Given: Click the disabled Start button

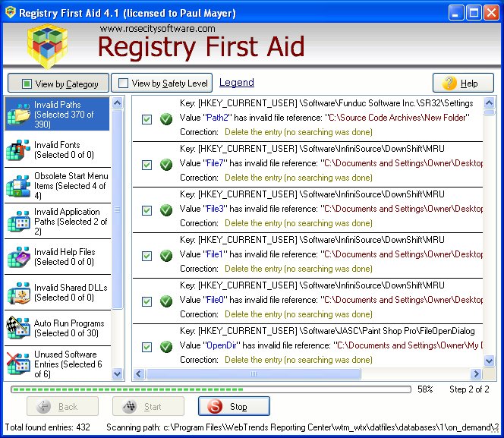Looking at the screenshot, I should click(148, 407).
